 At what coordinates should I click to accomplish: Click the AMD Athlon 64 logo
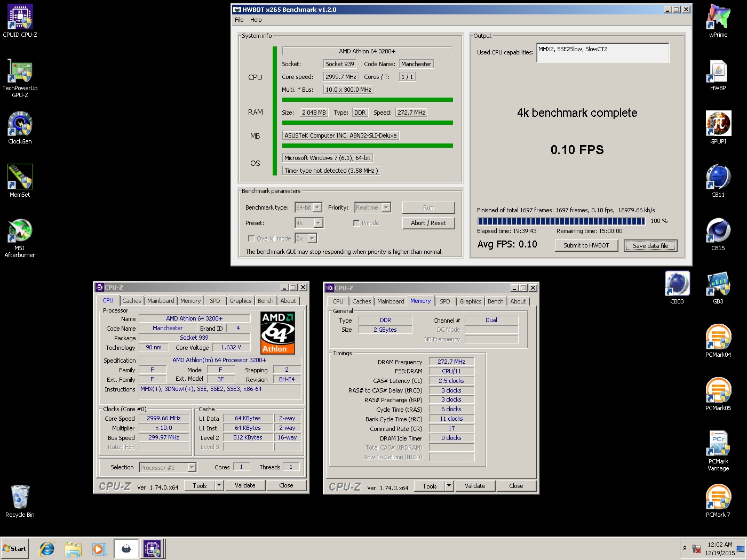(277, 333)
